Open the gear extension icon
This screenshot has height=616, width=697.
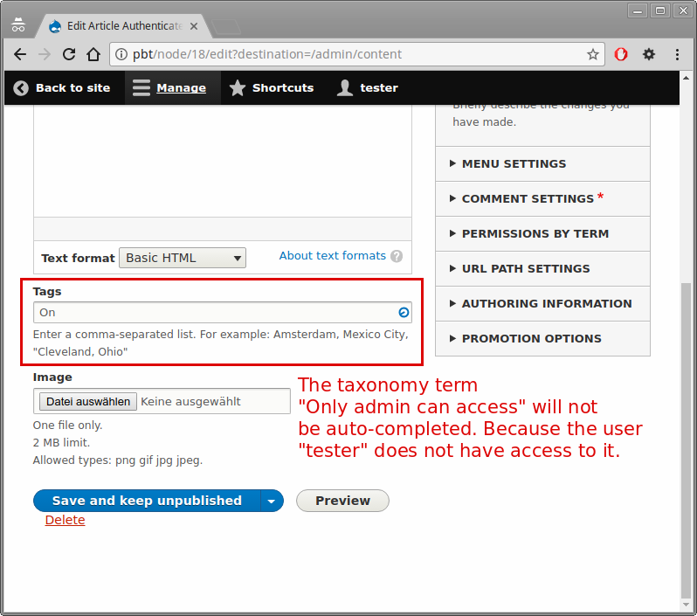coord(649,54)
